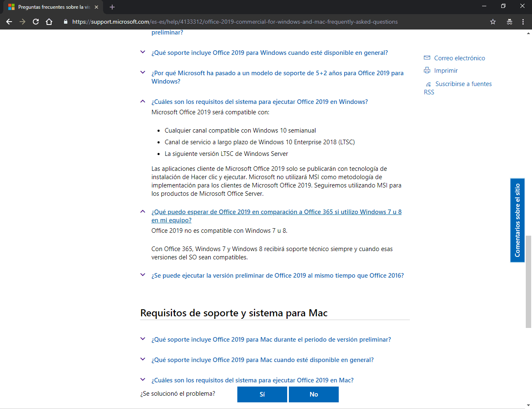Reload the current page
Screen dimensions: 532x409
pyautogui.click(x=36, y=22)
